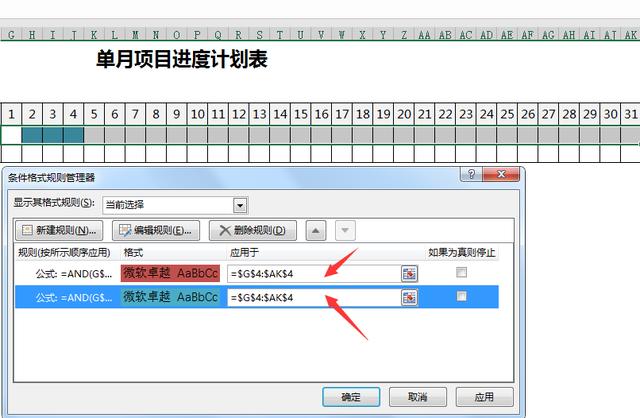
Task: Click the teal format preview swatch
Action: (170, 297)
